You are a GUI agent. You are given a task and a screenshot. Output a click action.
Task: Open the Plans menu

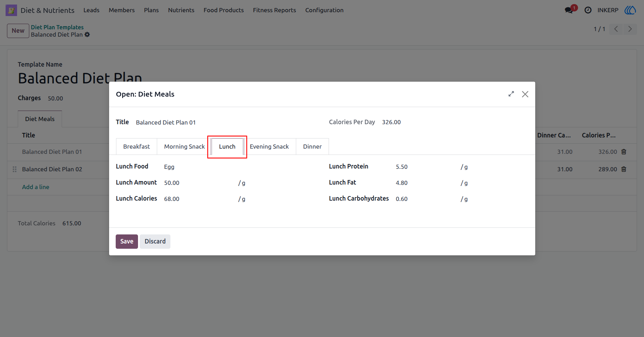(151, 10)
